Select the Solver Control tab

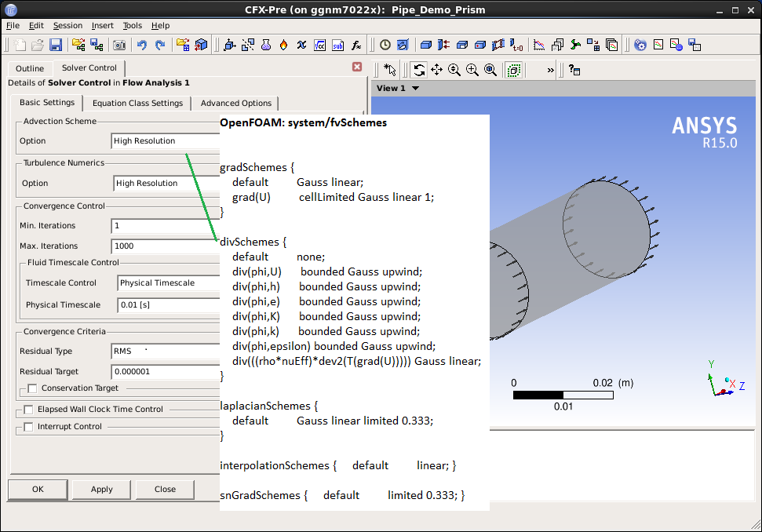pyautogui.click(x=89, y=68)
